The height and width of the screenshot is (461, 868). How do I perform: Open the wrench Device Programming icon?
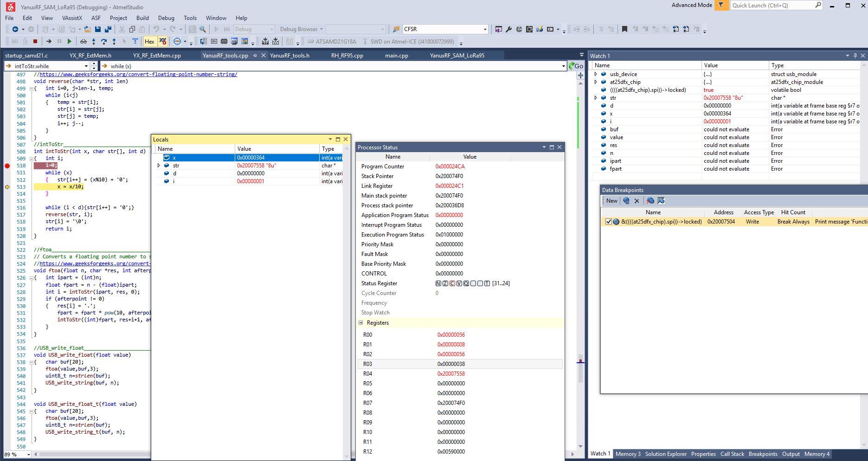pos(508,29)
